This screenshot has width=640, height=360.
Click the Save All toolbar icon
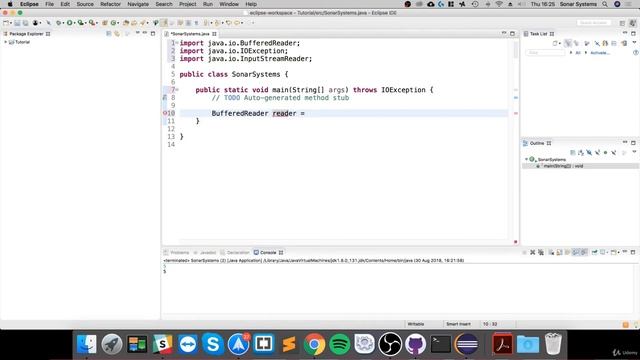(25, 23)
